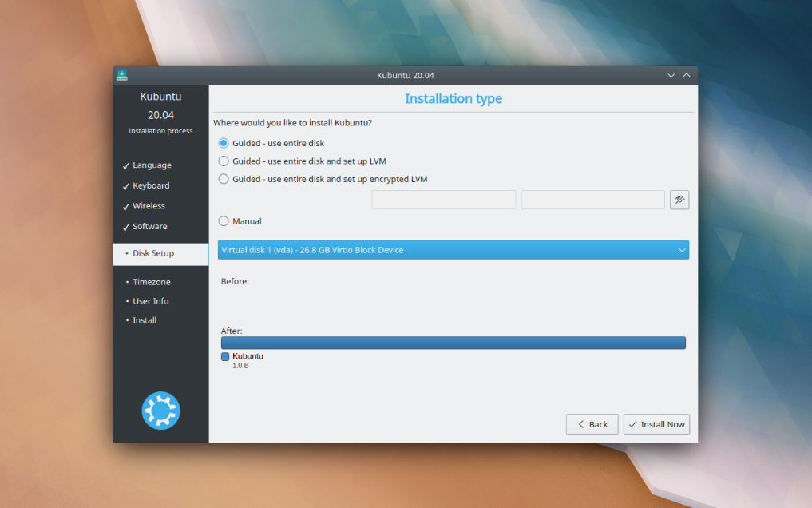Pick the Manual partitioning option

(x=224, y=221)
